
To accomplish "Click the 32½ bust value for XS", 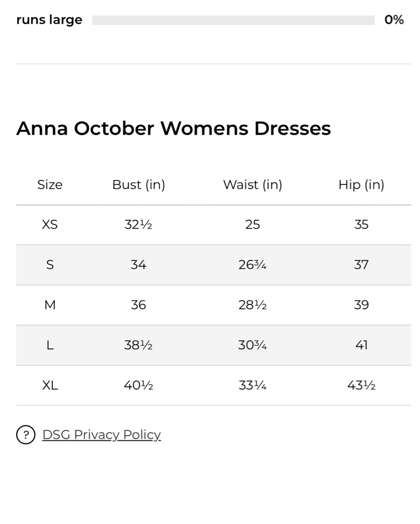I will tap(138, 225).
